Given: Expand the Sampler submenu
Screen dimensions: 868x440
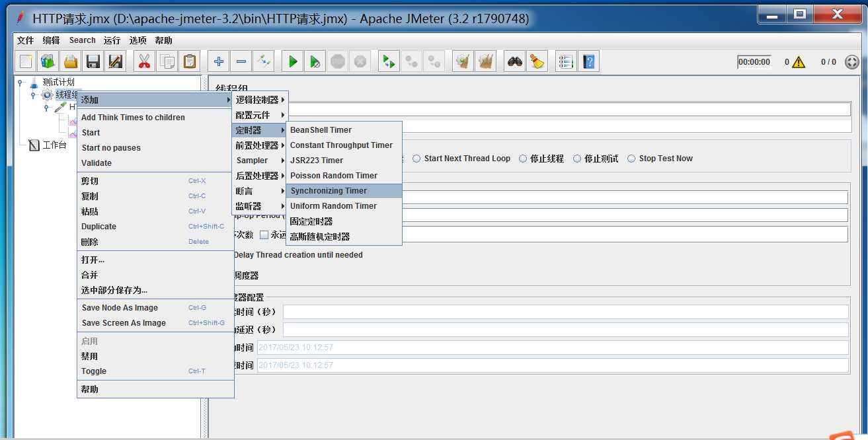Looking at the screenshot, I should tap(260, 161).
